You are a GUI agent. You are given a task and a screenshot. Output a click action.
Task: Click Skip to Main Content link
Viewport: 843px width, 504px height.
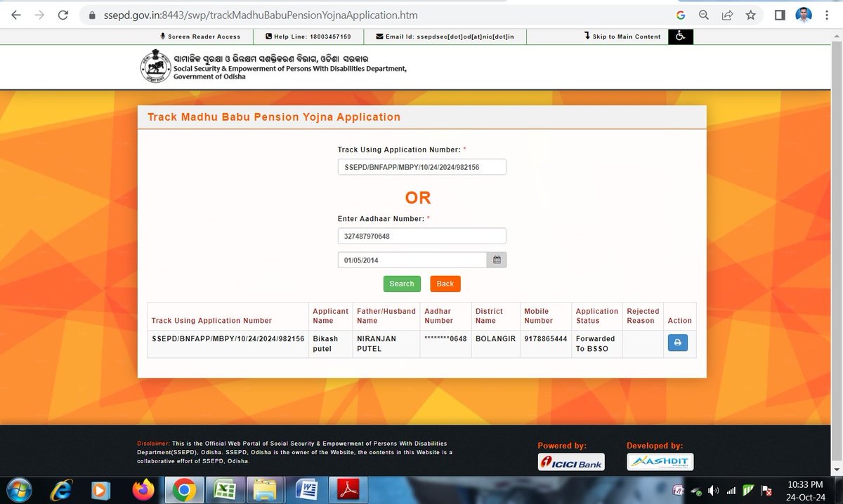(x=622, y=37)
